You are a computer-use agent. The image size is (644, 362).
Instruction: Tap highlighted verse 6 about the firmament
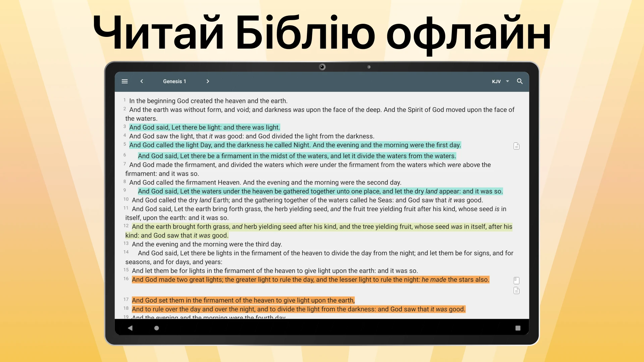[297, 156]
